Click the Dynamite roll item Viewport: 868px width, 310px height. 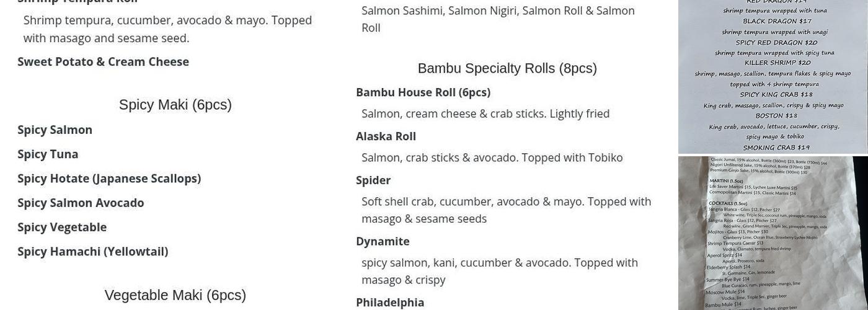point(383,241)
